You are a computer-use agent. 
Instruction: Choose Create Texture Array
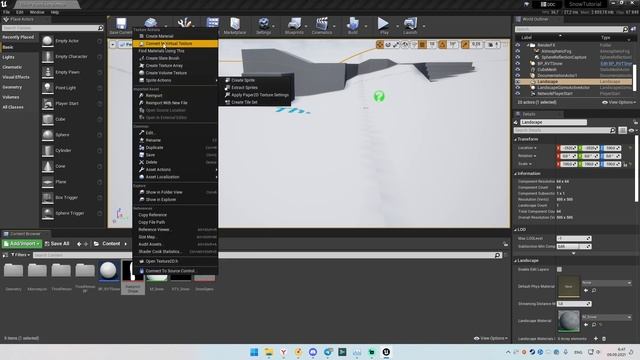[x=176, y=66]
